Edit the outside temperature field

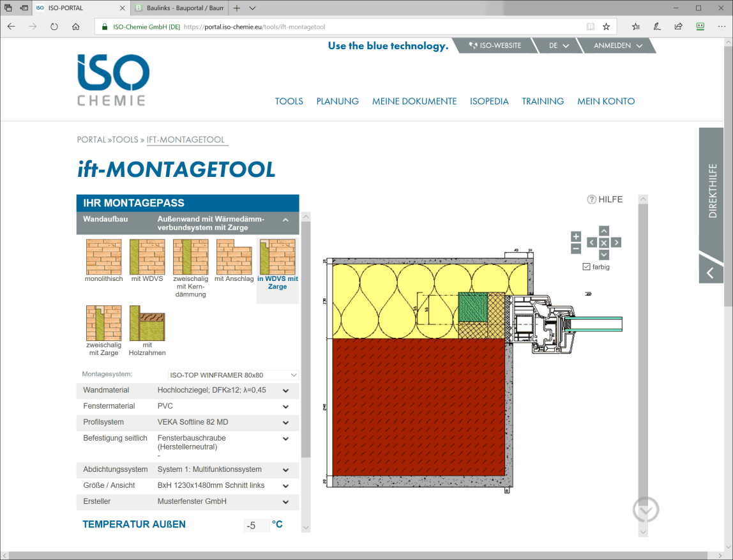point(257,526)
